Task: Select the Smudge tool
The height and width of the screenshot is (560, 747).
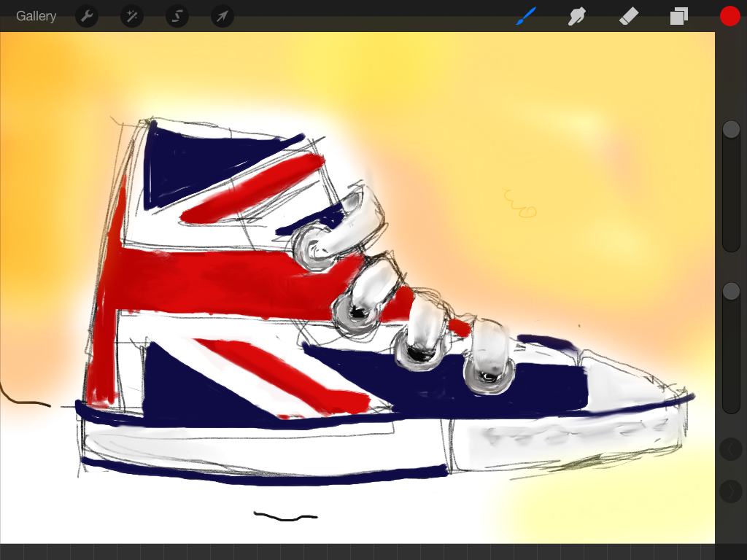Action: (577, 16)
